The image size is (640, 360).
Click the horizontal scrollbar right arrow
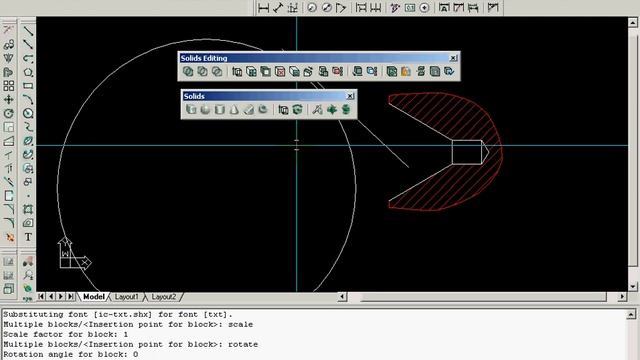622,297
